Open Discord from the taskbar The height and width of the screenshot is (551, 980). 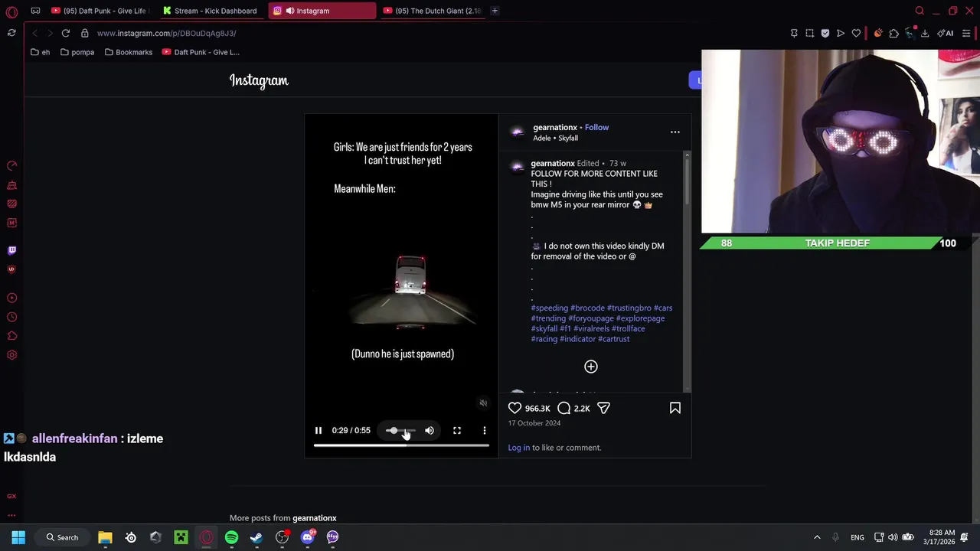tap(307, 537)
